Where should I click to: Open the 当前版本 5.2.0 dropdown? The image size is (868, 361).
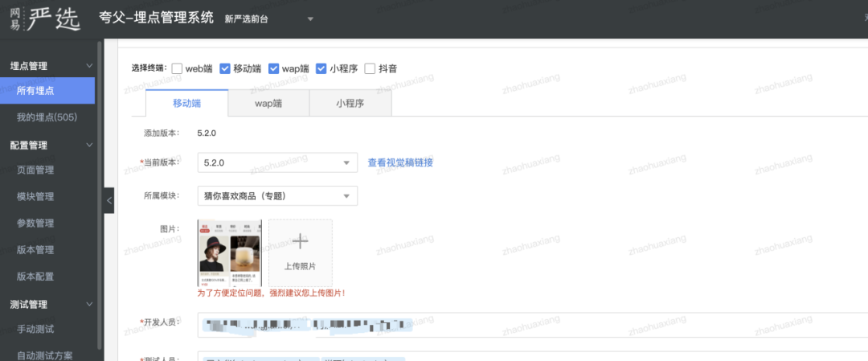tap(277, 162)
